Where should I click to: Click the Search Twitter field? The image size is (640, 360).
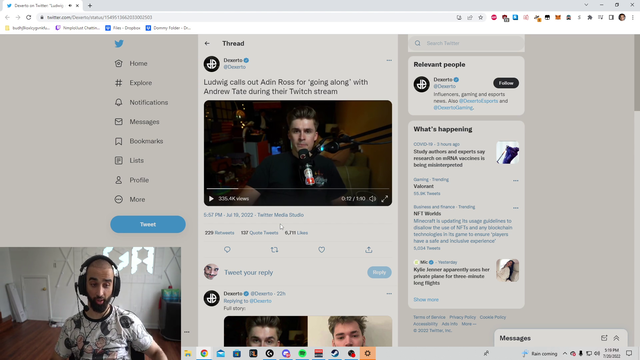(466, 43)
